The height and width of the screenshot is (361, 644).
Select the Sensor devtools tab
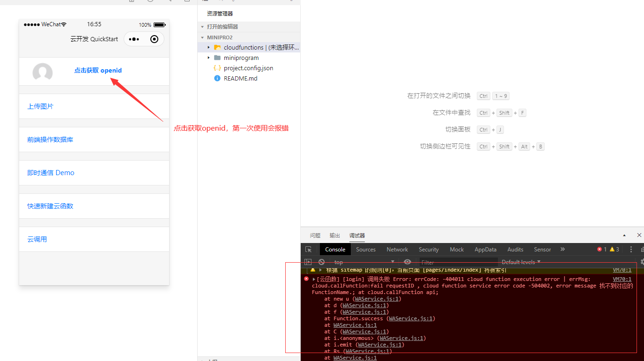tap(542, 250)
